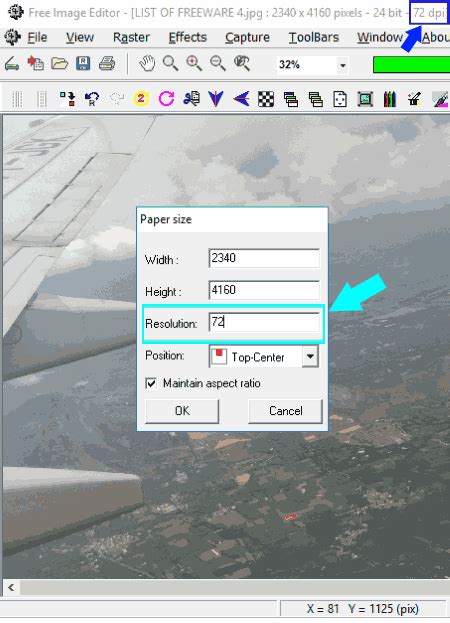Click the page with resize arrows icon
Image resolution: width=450 pixels, height=623 pixels.
[340, 99]
